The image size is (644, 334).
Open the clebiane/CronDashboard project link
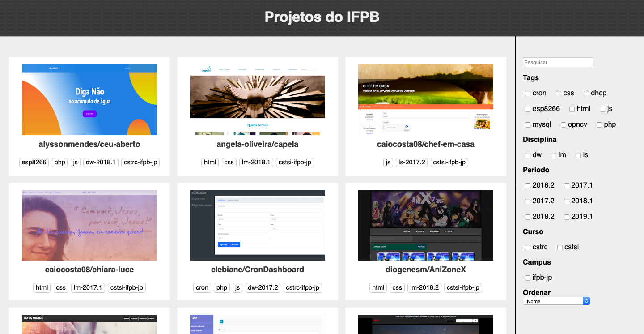point(257,270)
